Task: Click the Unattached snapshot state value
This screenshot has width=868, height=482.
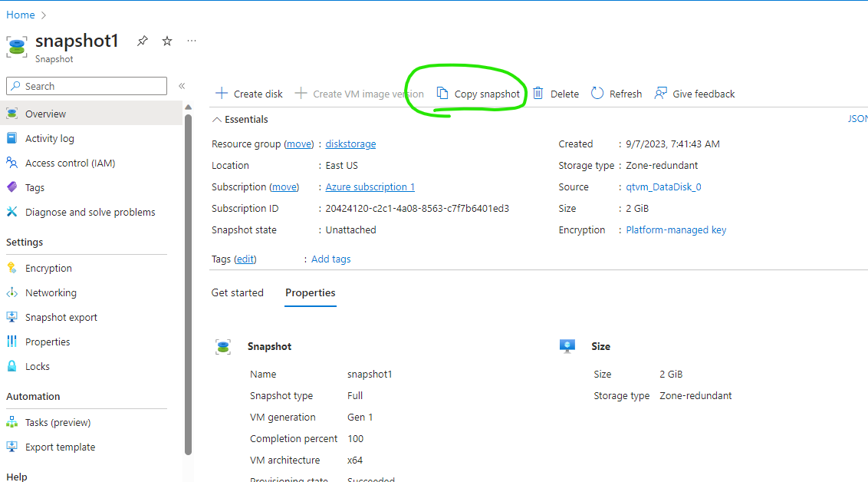Action: point(350,230)
